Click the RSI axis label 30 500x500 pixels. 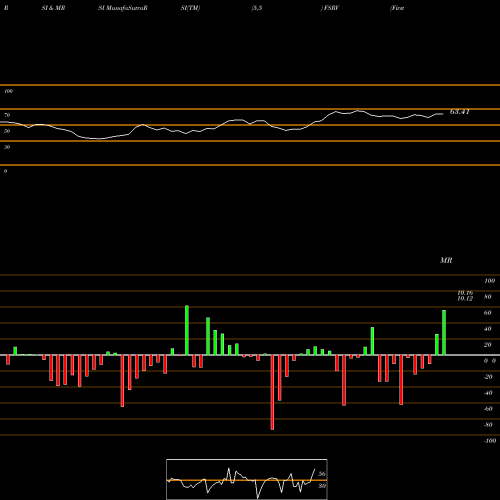[7, 147]
